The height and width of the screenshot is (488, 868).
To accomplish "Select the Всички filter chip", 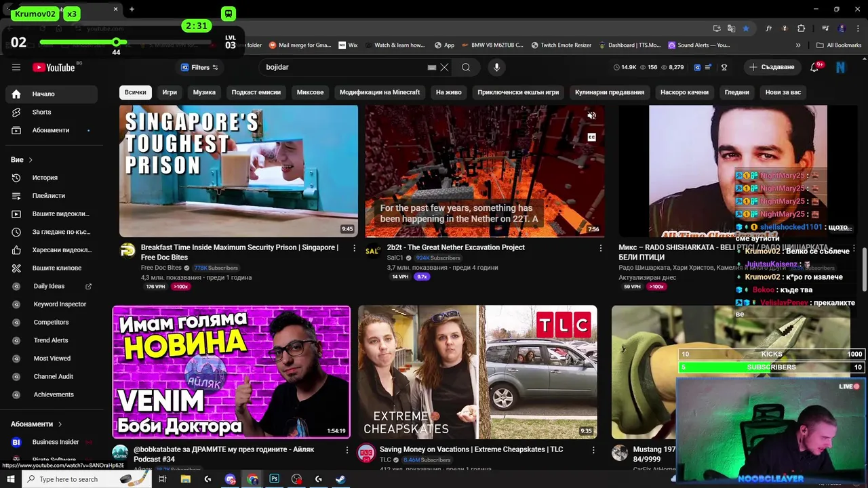I will pos(135,92).
